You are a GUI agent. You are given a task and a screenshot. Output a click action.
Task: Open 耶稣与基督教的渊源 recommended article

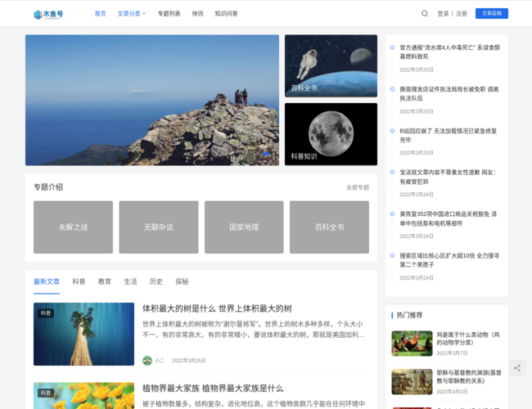469,377
